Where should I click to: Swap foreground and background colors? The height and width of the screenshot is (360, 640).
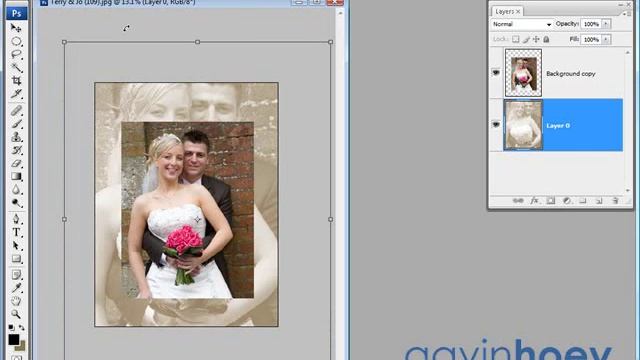tap(22, 328)
